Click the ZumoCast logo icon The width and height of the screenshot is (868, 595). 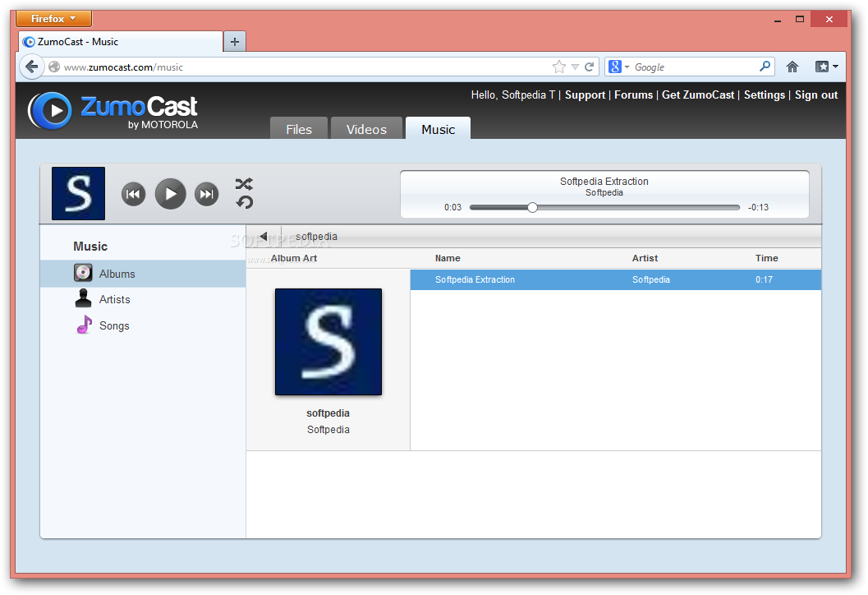pos(50,110)
